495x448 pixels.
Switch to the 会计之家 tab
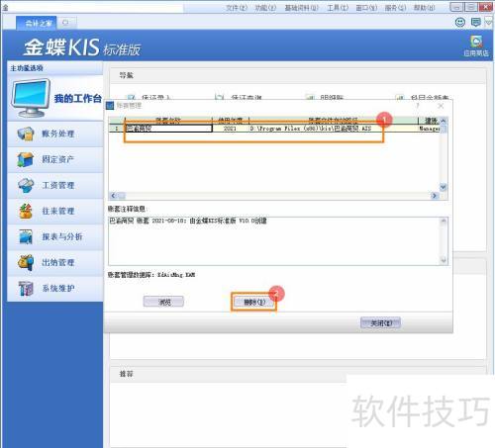click(x=37, y=23)
